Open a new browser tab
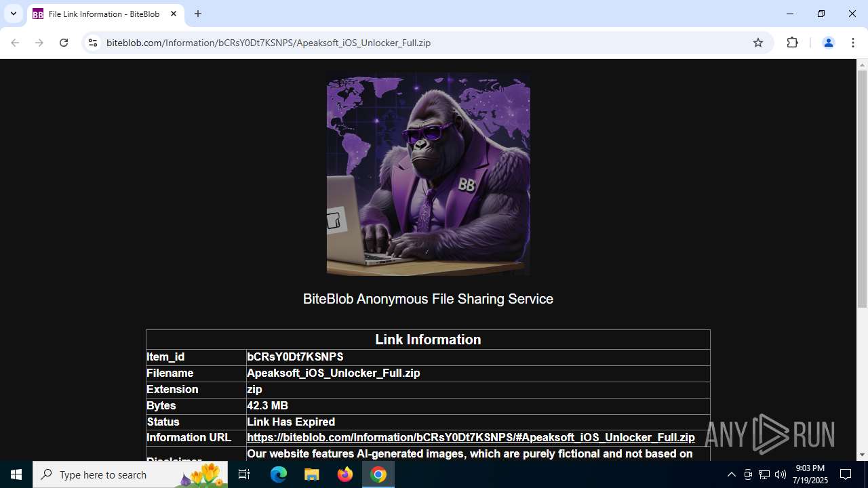The image size is (868, 488). pos(198,14)
